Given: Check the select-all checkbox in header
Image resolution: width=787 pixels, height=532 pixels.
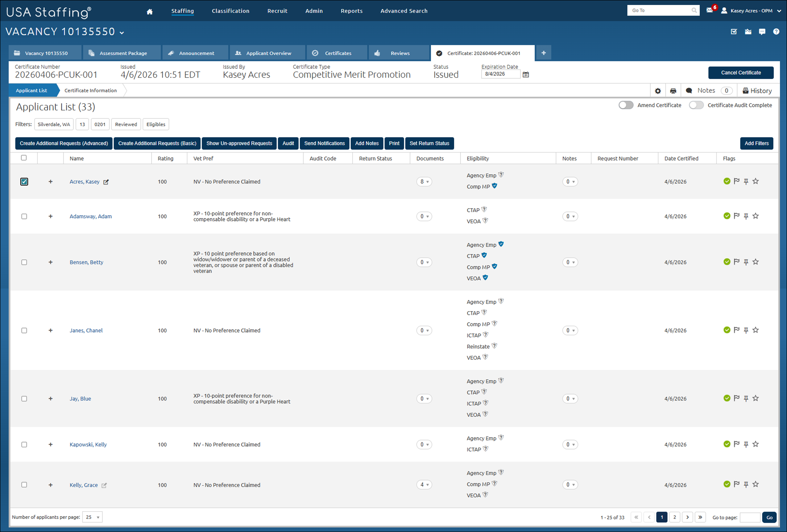Looking at the screenshot, I should click(24, 158).
